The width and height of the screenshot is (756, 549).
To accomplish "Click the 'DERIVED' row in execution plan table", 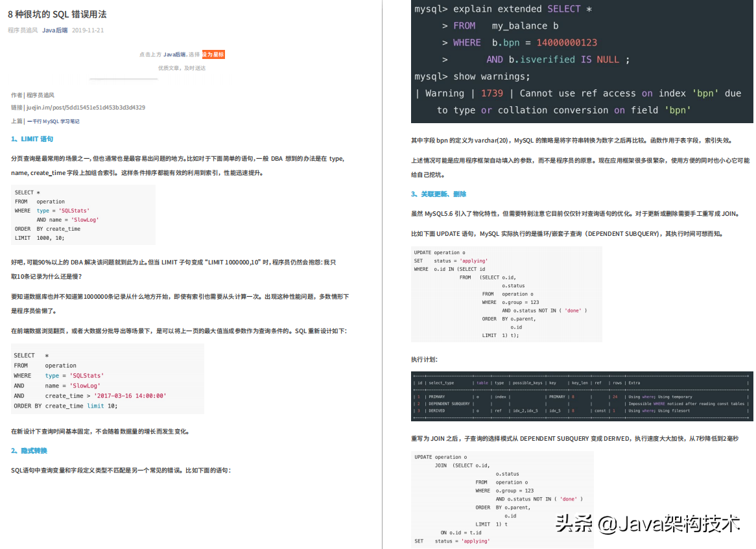I will point(582,411).
